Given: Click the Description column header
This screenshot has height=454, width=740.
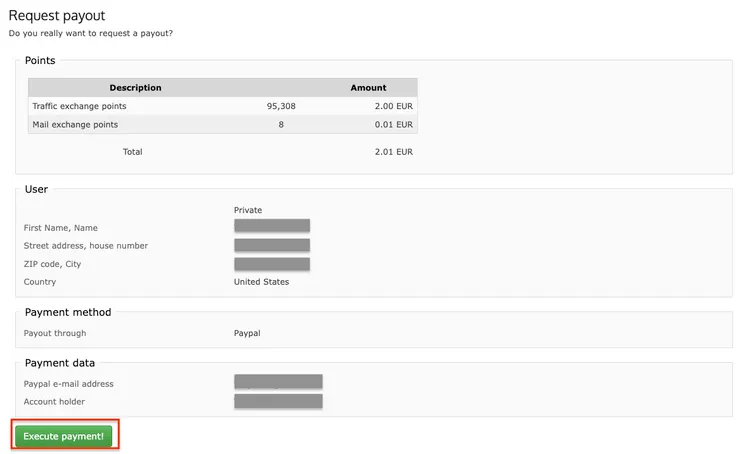Looking at the screenshot, I should (x=135, y=88).
